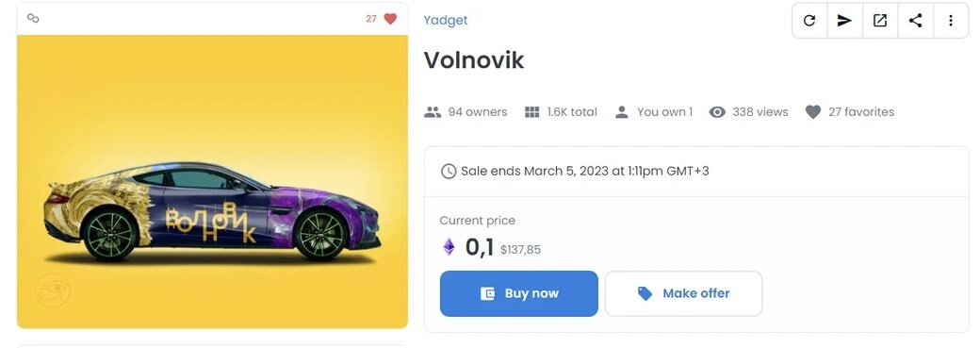Click the clock icon by sale end
This screenshot has height=348, width=980.
tap(449, 172)
